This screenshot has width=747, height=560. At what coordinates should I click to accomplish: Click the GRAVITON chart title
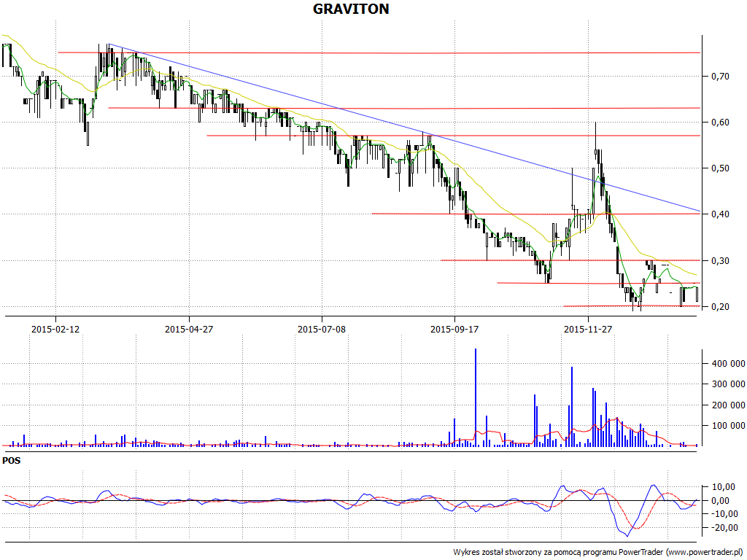click(x=351, y=9)
